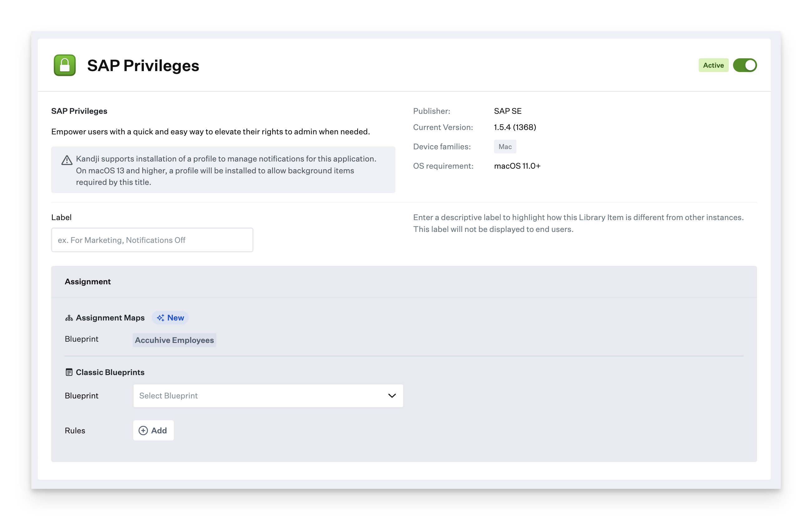Click the warning triangle icon in the notice

pyautogui.click(x=67, y=160)
